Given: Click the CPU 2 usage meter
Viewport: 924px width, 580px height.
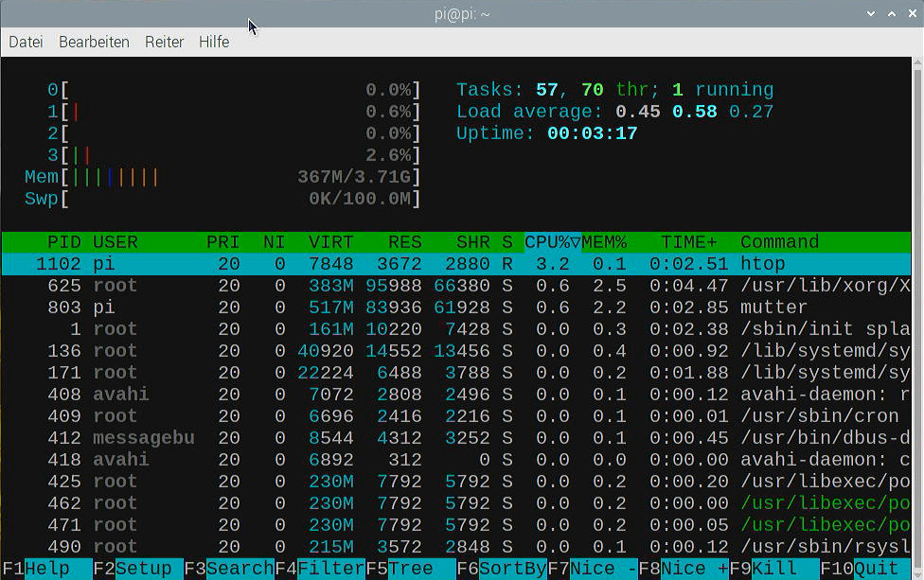Looking at the screenshot, I should point(234,133).
